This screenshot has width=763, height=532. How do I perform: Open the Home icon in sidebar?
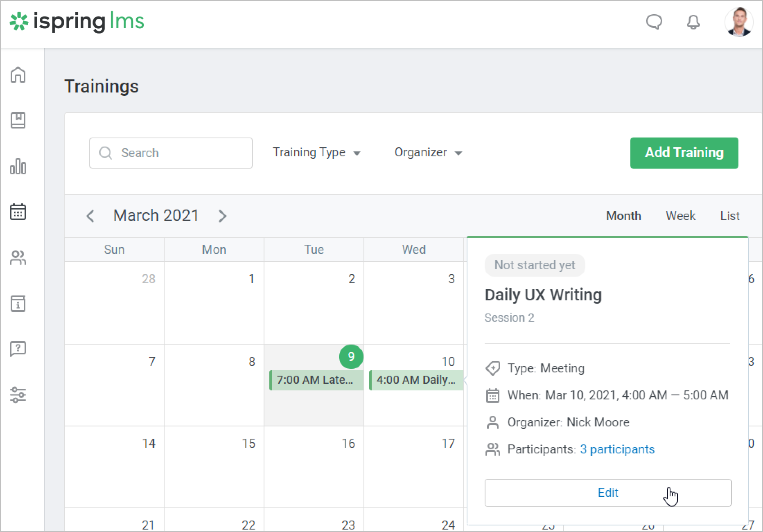[18, 75]
